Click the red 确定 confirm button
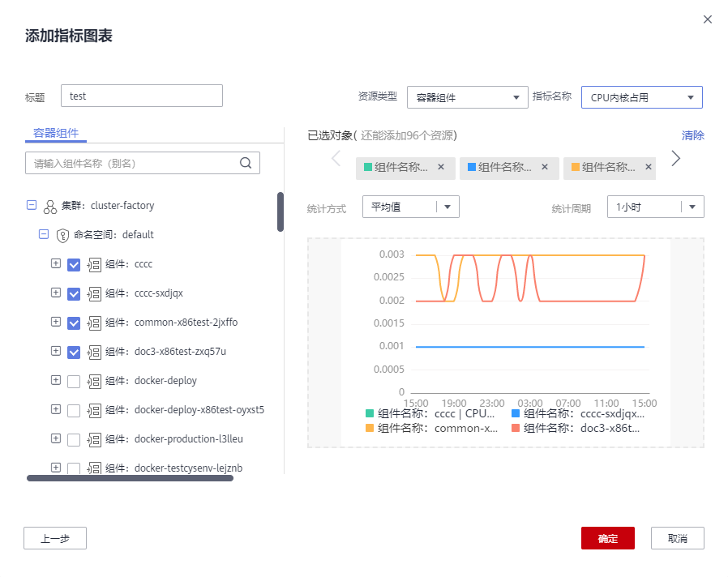Screen dimensions: 728x577 607,538
